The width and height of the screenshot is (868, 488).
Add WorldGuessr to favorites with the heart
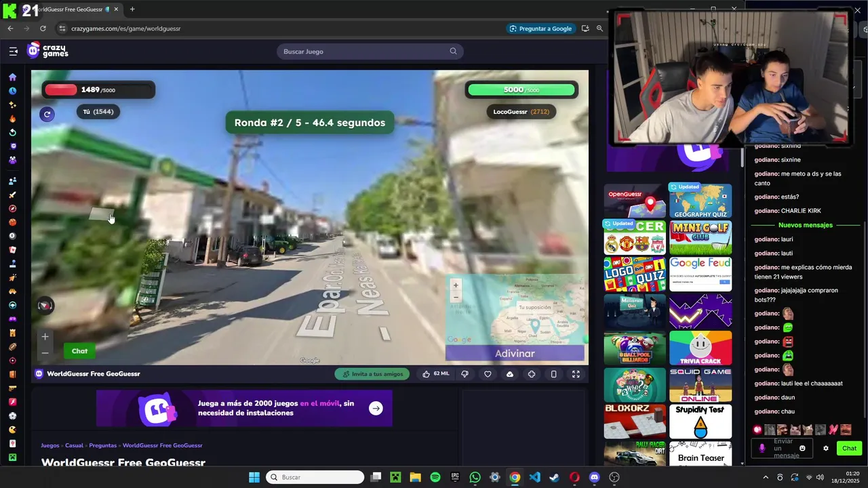pos(488,373)
